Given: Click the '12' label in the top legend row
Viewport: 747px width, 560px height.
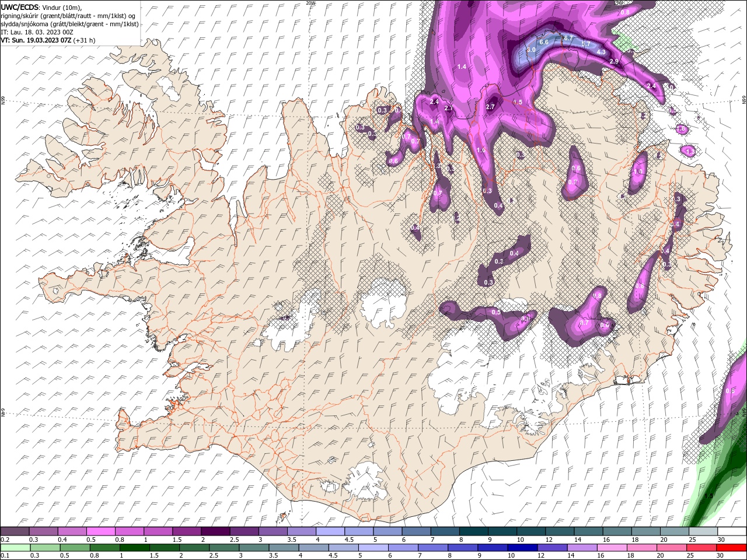Looking at the screenshot, I should 549,540.
